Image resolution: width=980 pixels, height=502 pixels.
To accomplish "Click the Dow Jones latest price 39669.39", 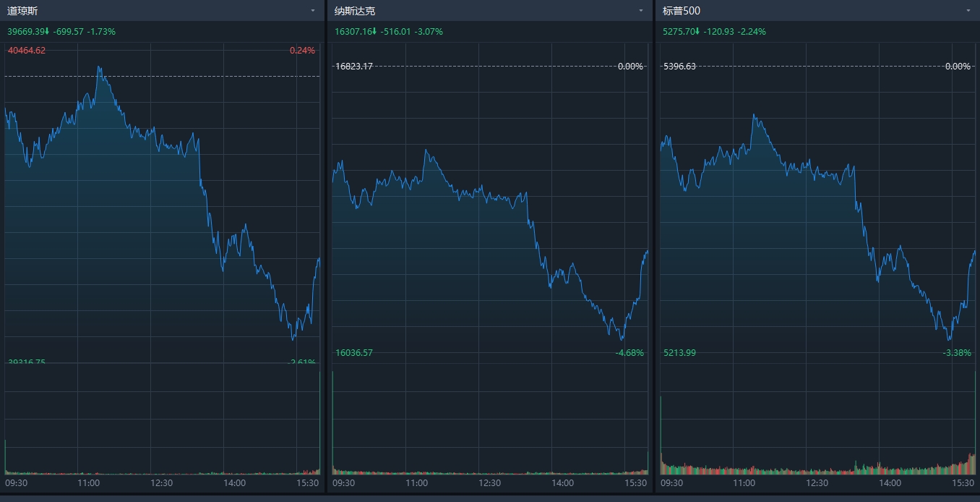I will pyautogui.click(x=26, y=32).
